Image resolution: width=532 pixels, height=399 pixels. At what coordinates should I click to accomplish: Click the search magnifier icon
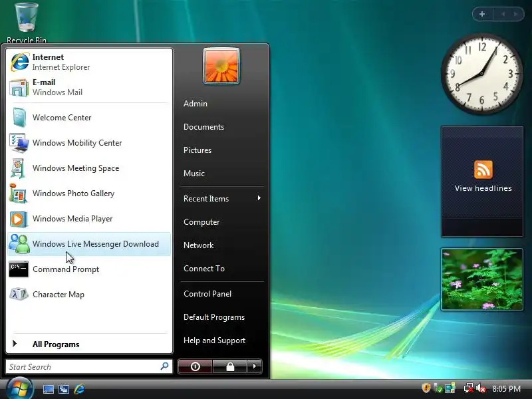(164, 366)
